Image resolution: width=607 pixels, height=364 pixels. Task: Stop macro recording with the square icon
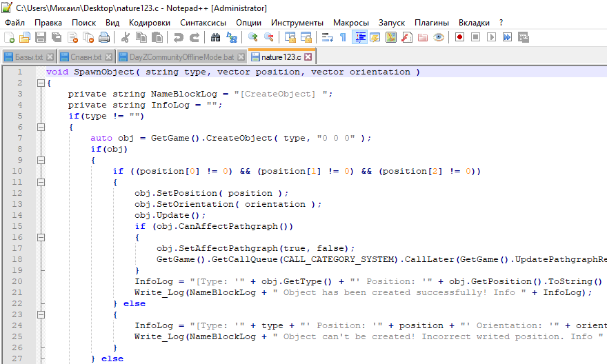pos(475,37)
